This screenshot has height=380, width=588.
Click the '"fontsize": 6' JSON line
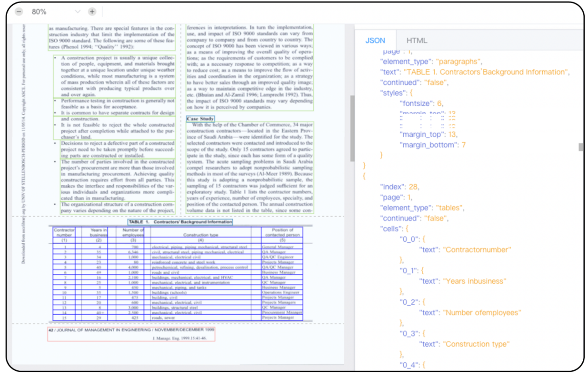(422, 104)
